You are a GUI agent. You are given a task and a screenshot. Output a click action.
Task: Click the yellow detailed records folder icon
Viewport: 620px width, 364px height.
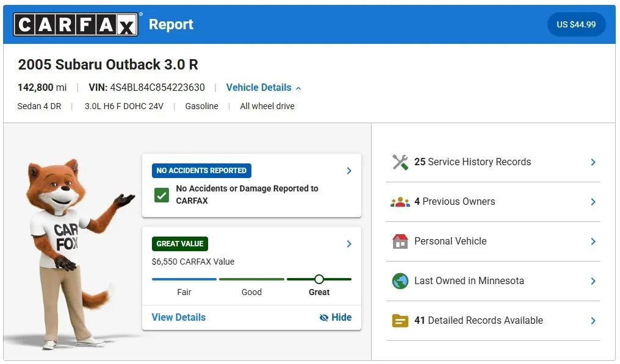400,321
